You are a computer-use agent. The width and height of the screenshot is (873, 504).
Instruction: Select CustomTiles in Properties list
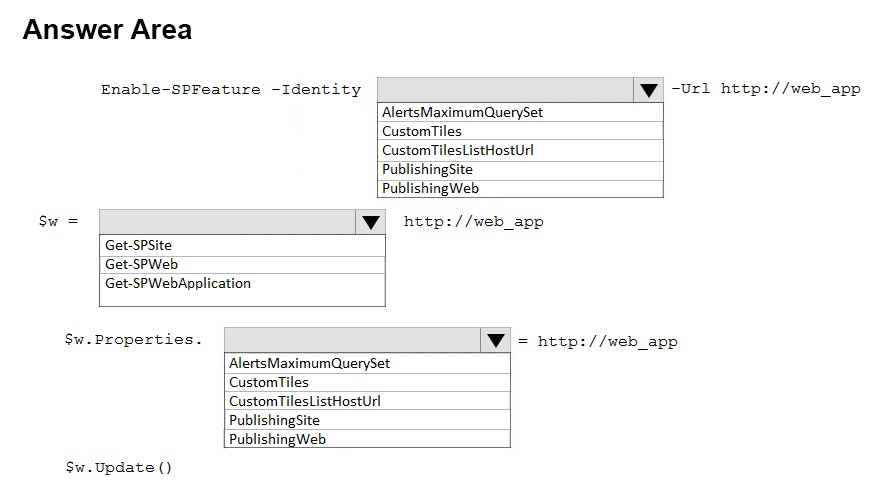(269, 382)
